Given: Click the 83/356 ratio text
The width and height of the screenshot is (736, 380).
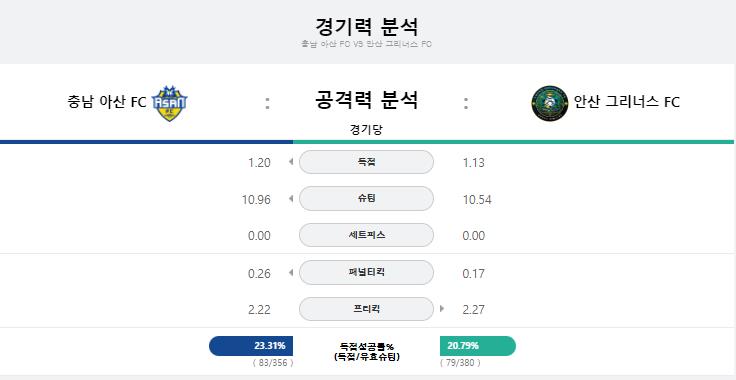Looking at the screenshot, I should [x=273, y=363].
